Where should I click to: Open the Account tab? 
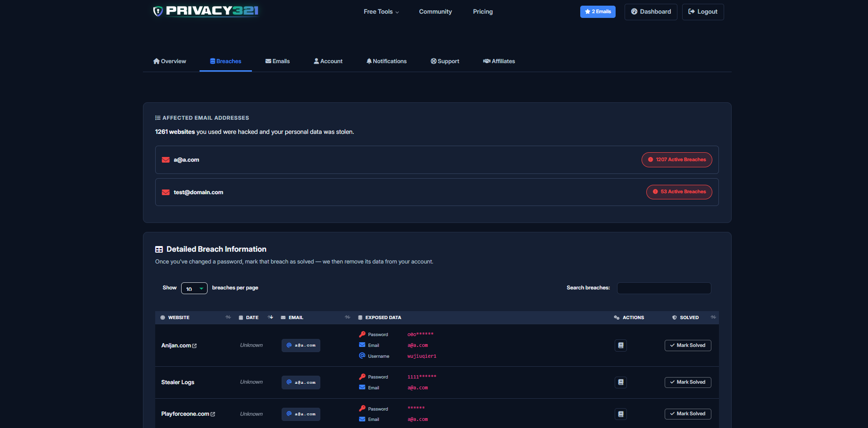328,61
